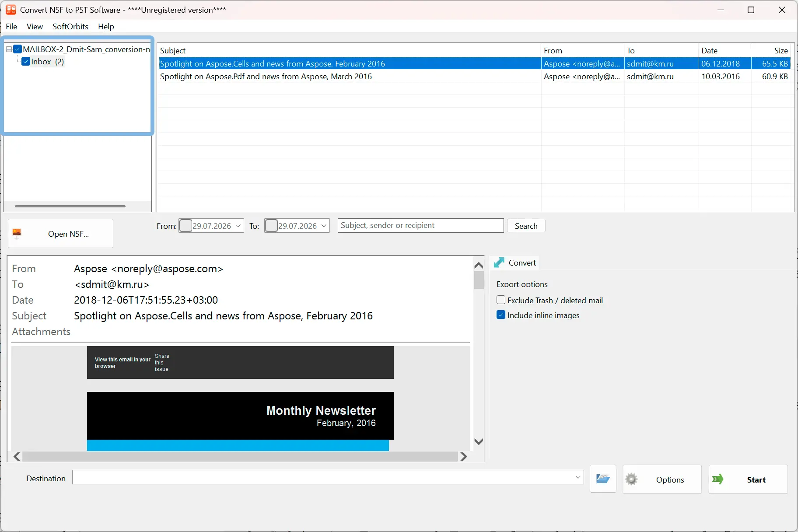Open the SoftOrbits menu
This screenshot has height=532, width=798.
tap(70, 27)
